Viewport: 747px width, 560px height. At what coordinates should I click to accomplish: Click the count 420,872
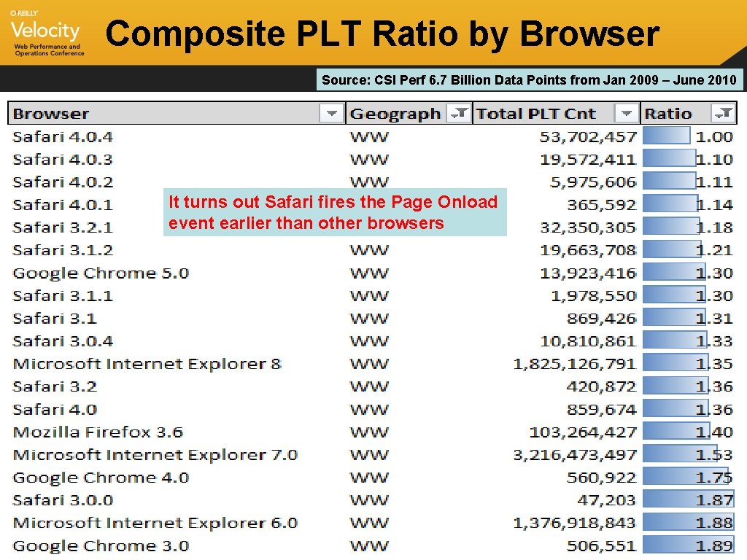(602, 387)
